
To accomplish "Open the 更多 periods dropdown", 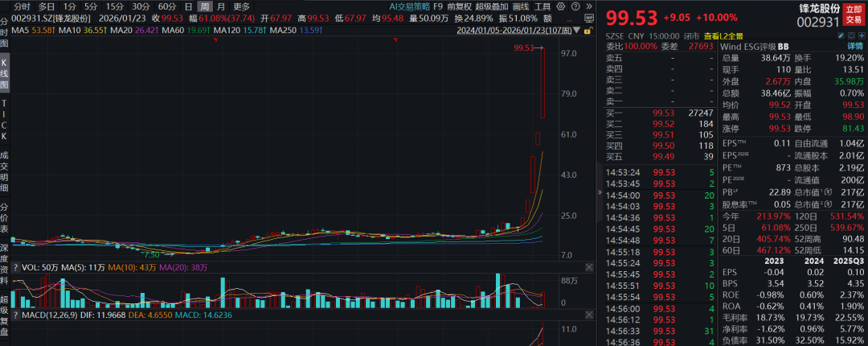I will (x=242, y=6).
